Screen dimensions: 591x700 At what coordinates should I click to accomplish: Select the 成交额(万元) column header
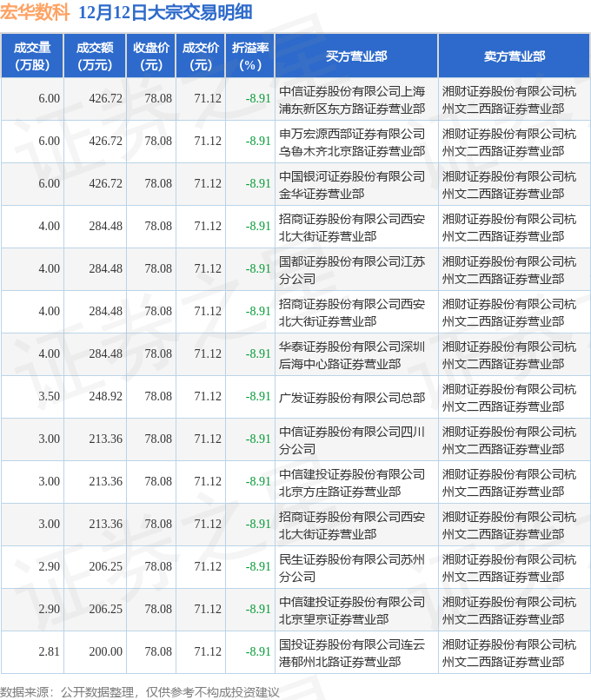(95, 56)
